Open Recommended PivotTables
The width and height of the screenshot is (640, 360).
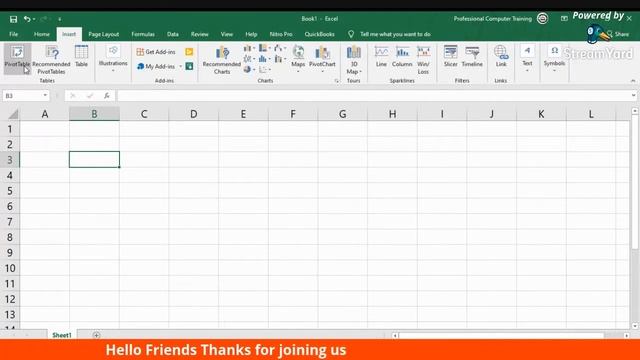[51, 59]
